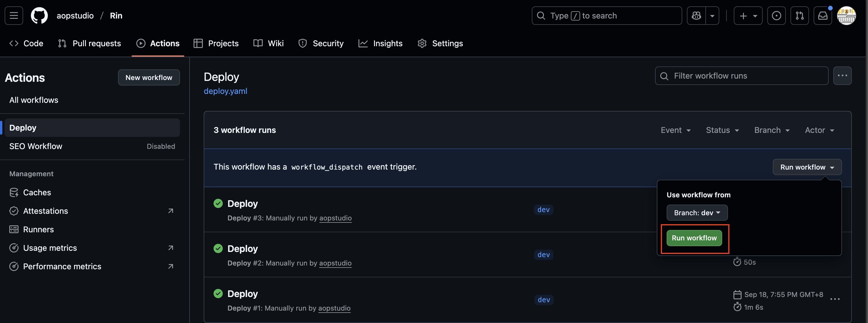Open Usage metrics page

pos(92,248)
